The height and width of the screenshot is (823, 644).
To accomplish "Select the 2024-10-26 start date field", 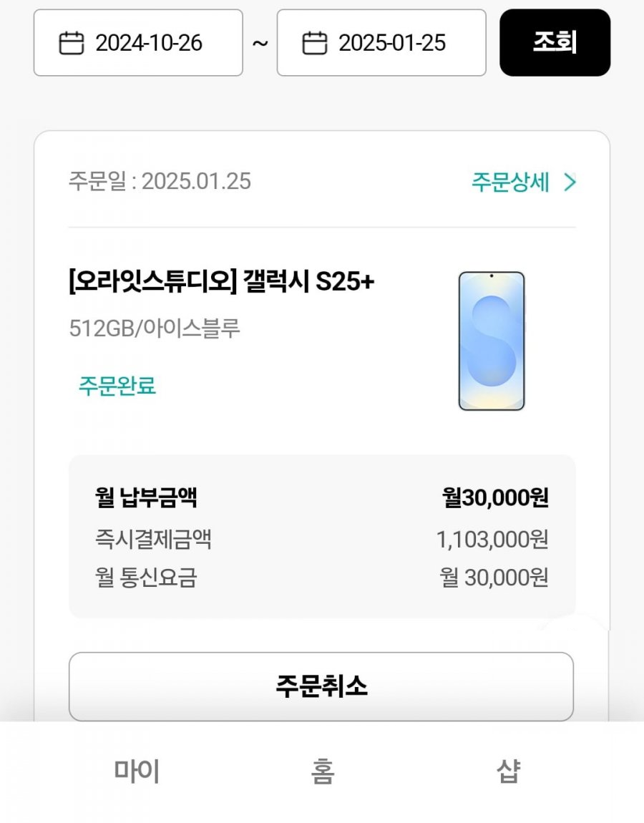I will point(149,44).
